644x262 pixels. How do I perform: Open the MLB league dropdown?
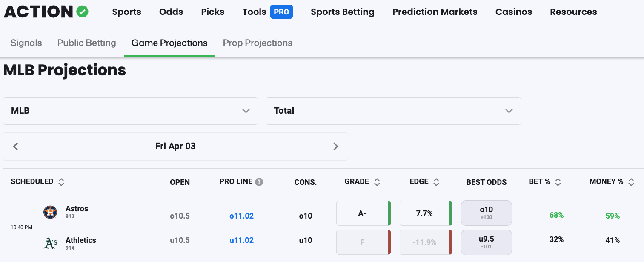pyautogui.click(x=130, y=111)
